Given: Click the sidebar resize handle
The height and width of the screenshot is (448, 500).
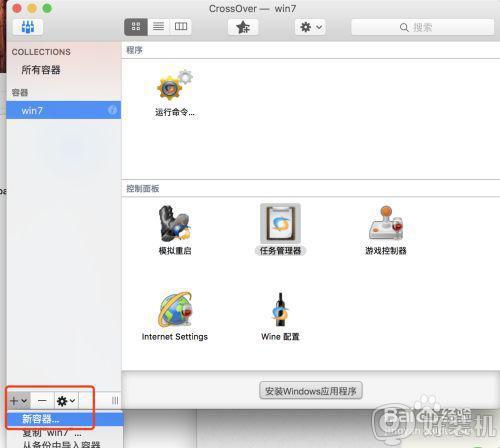Looking at the screenshot, I should tap(115, 401).
